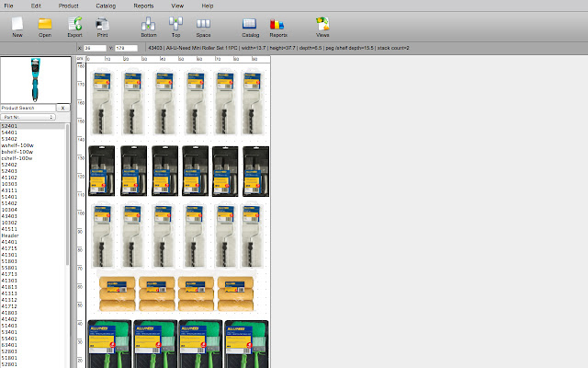Viewport: 588px width, 368px height.
Task: Click the X coordinate input field
Action: tap(95, 48)
